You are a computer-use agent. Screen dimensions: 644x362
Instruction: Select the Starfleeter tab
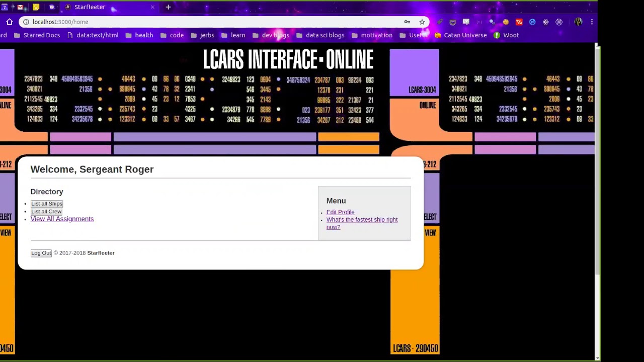coord(111,7)
